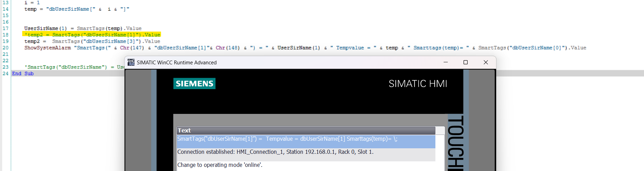Click line number 17 in the gutter

click(x=5, y=28)
